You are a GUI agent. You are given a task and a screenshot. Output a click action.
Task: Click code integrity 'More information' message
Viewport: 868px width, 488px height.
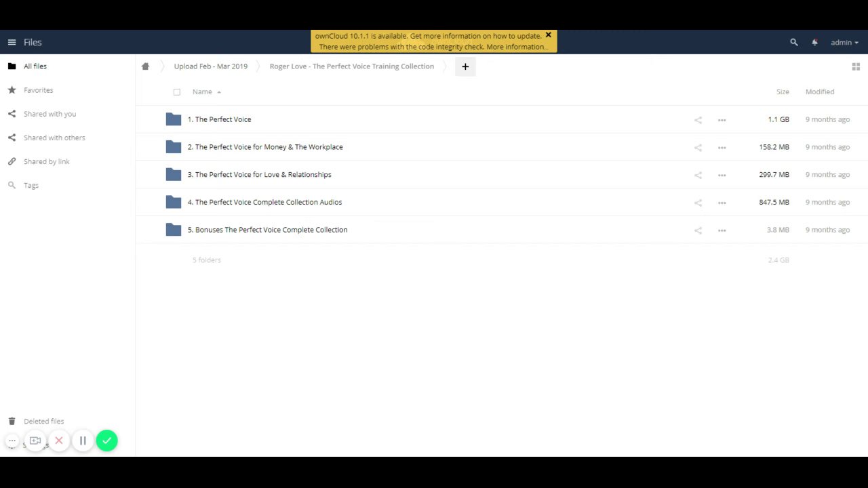(433, 47)
